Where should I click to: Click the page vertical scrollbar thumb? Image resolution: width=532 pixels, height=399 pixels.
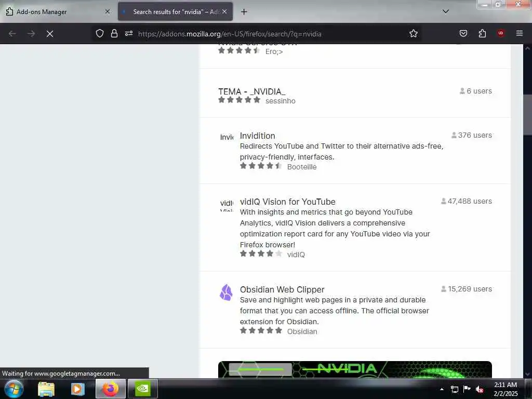pyautogui.click(x=527, y=115)
